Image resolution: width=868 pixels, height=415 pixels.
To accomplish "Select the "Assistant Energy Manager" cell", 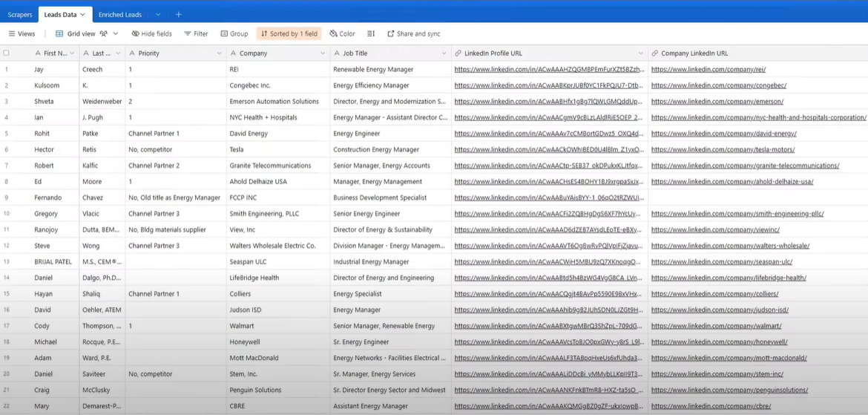I will 391,406.
